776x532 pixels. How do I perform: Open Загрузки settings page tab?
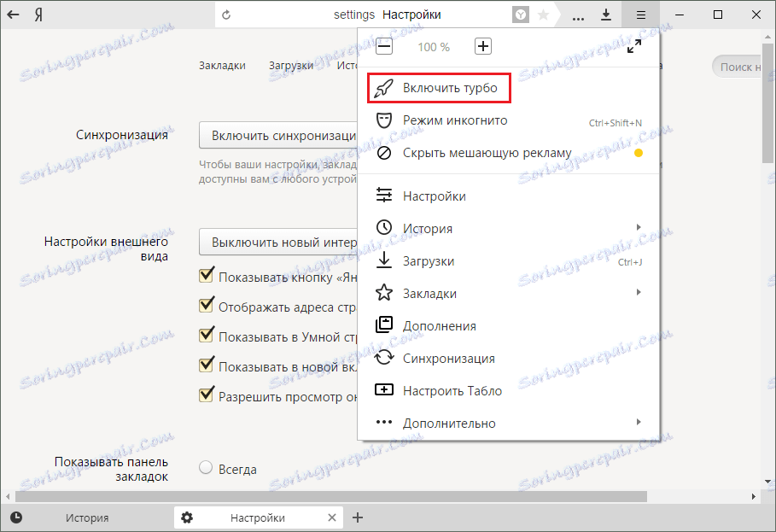coord(291,65)
